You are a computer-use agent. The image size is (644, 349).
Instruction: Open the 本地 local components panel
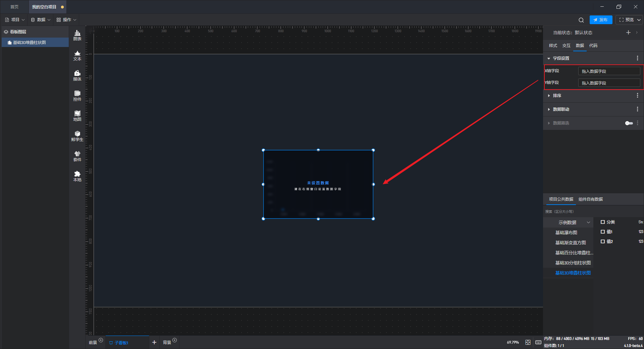click(77, 176)
